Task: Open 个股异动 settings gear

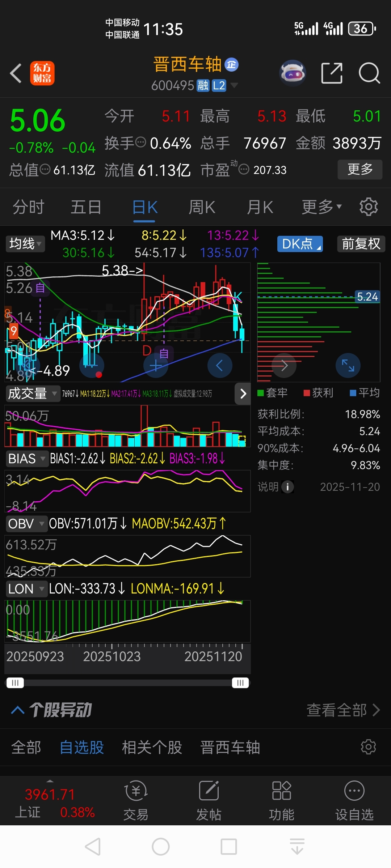Action: click(369, 747)
